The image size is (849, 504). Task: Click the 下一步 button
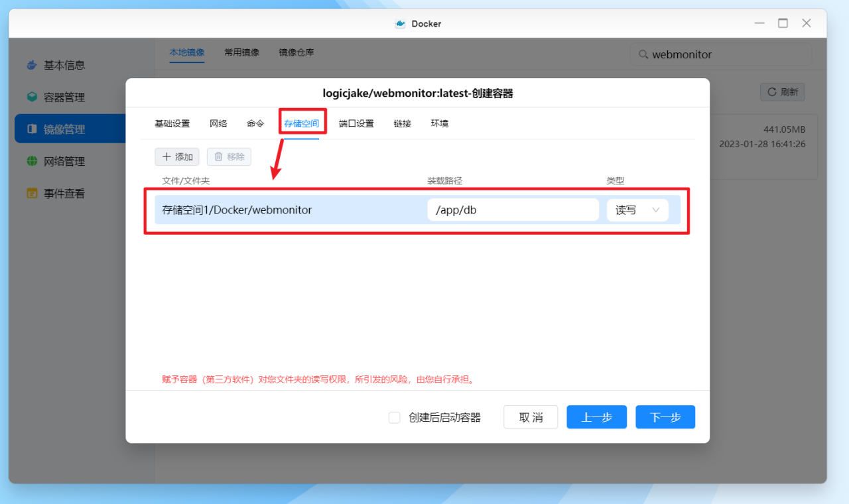pos(665,417)
